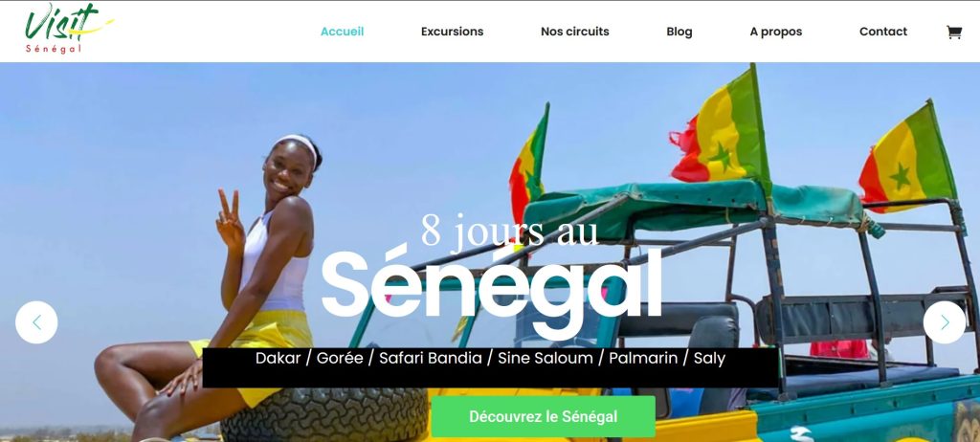Navigate to the Blog page
The height and width of the screenshot is (442, 980).
(x=679, y=32)
